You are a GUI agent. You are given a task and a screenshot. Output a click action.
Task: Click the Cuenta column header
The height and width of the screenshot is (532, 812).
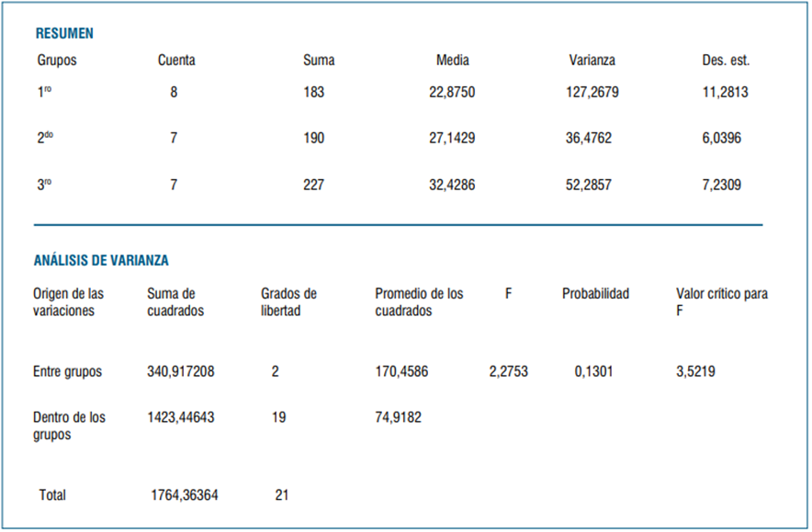[x=176, y=61]
